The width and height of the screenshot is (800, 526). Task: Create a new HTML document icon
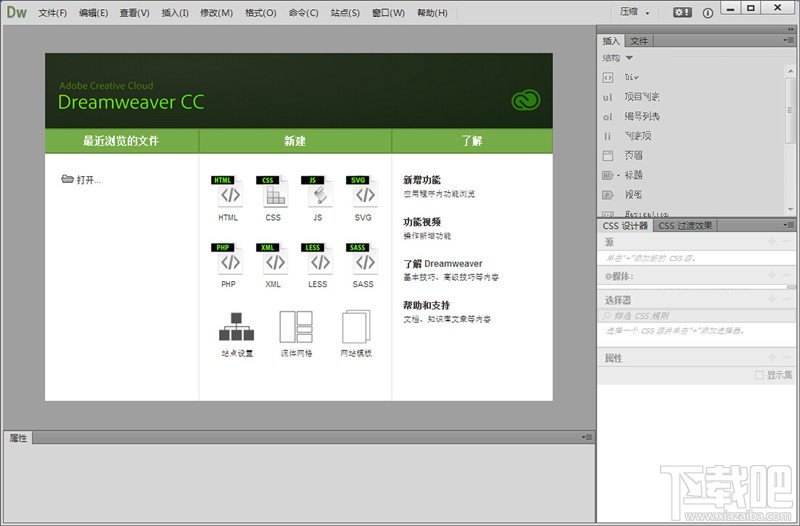click(x=228, y=192)
